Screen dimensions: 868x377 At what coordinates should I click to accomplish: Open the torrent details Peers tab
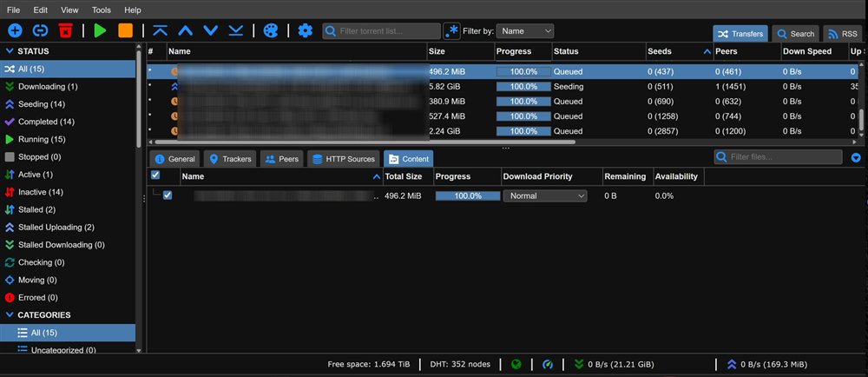click(282, 159)
